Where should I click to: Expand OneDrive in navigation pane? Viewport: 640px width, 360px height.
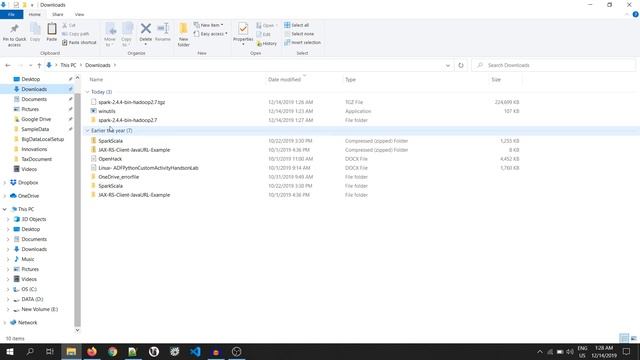coord(5,196)
